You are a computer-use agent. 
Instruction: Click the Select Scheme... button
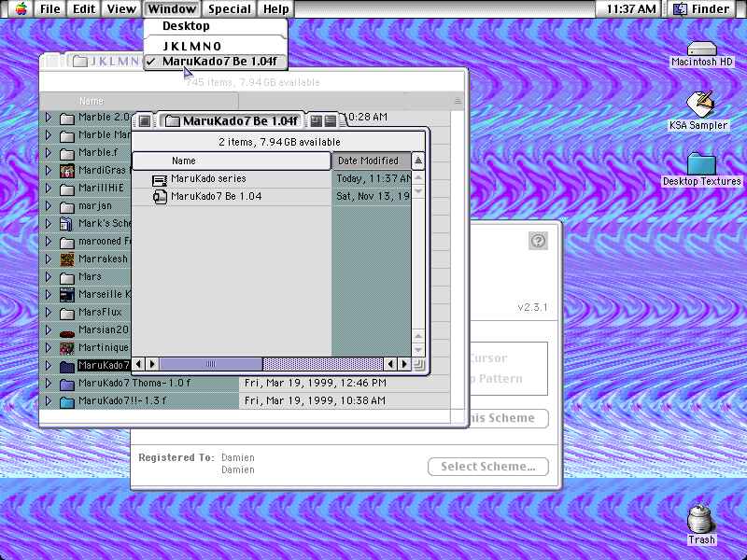point(487,467)
